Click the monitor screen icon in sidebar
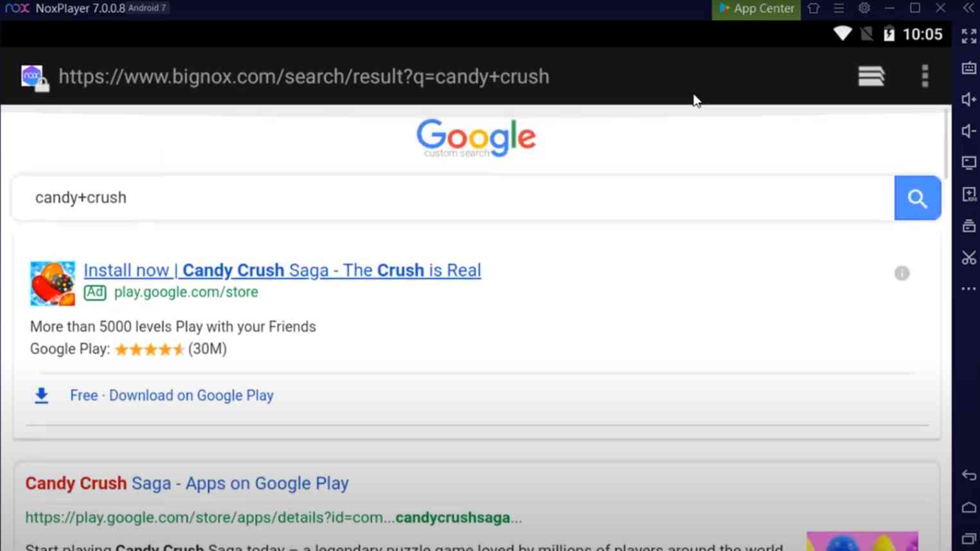The height and width of the screenshot is (551, 980). (968, 162)
